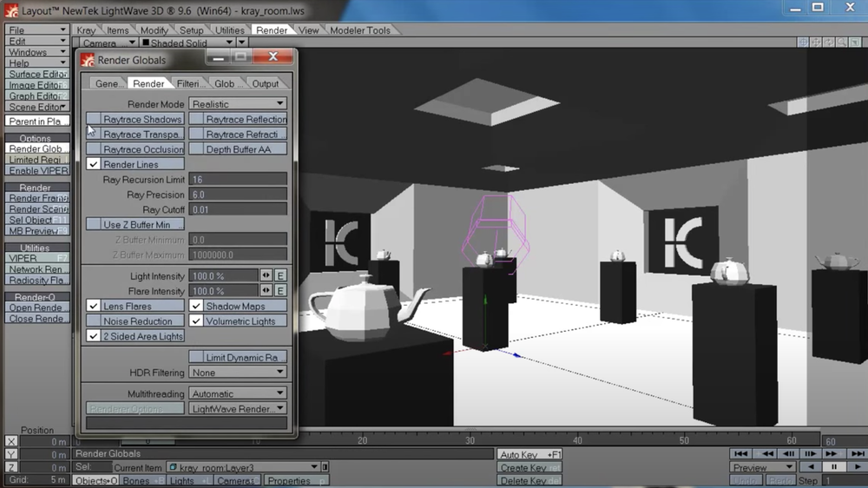Click the viewport zoom magnifier icon

click(x=842, y=42)
